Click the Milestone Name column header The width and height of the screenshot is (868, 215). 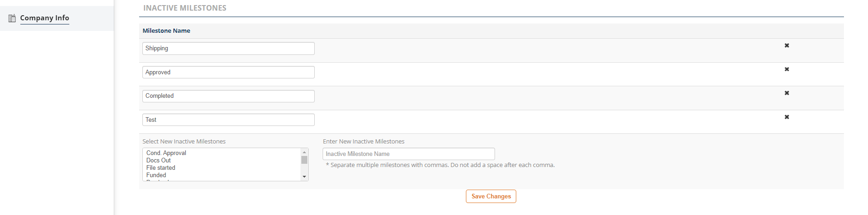click(166, 31)
